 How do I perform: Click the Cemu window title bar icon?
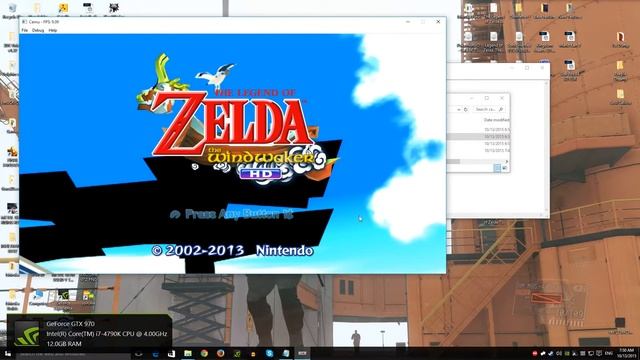click(x=24, y=22)
